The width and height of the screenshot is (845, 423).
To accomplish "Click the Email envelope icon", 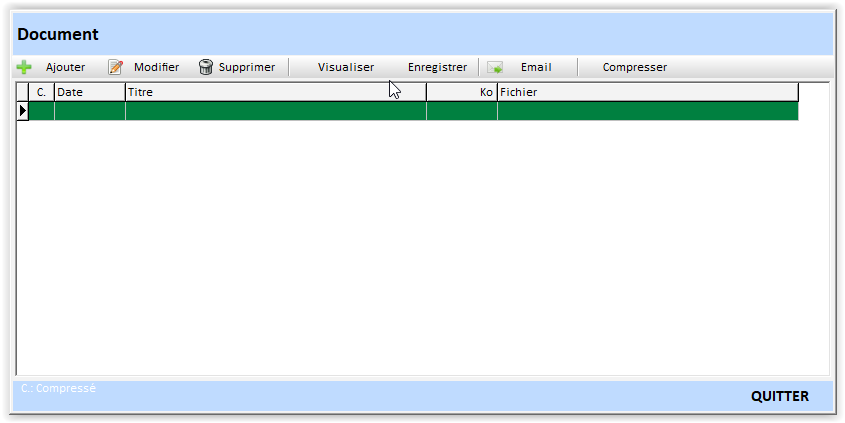I will pos(495,67).
